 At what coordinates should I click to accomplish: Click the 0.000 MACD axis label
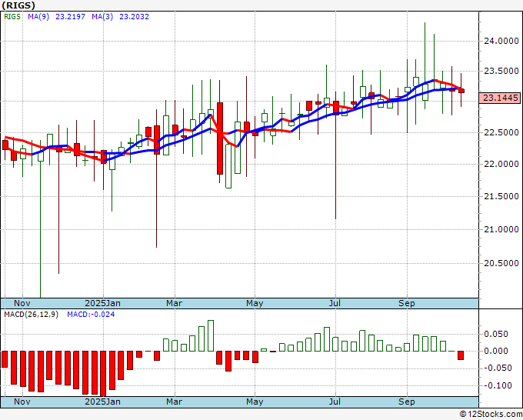click(496, 351)
